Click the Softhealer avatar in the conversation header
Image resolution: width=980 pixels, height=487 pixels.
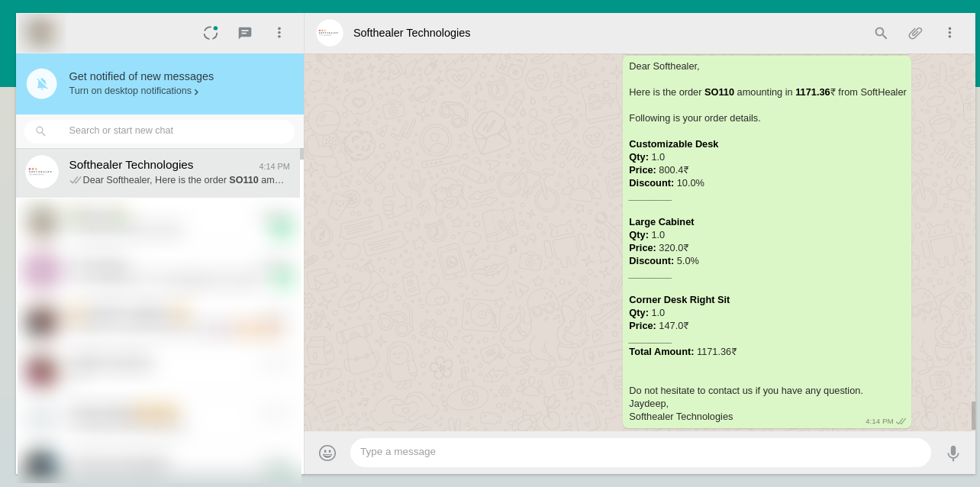pos(330,33)
